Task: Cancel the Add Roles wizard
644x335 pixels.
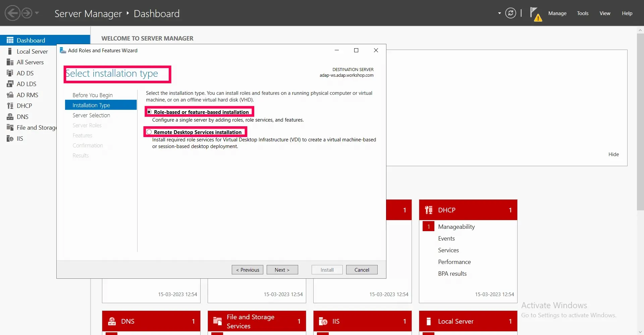Action: [362, 270]
